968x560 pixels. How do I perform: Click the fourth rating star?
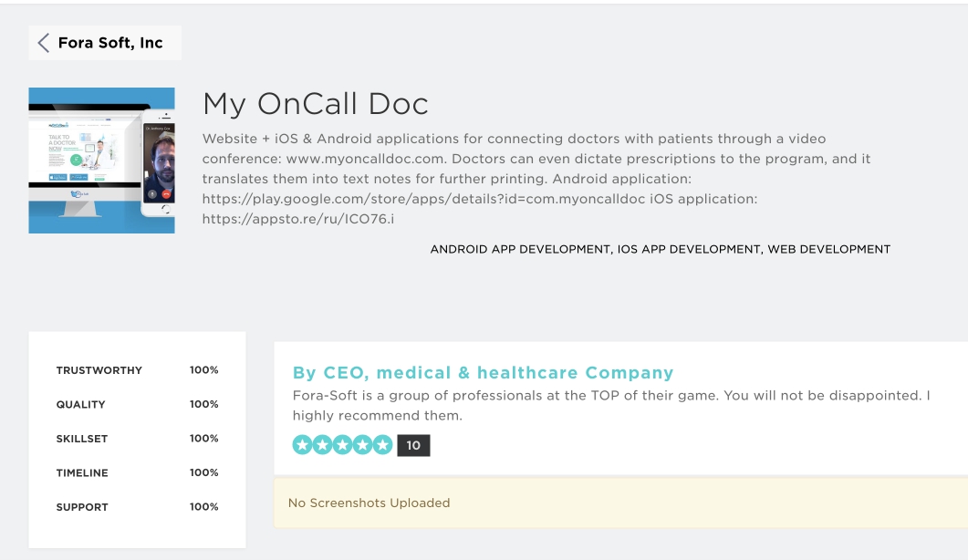coord(362,444)
